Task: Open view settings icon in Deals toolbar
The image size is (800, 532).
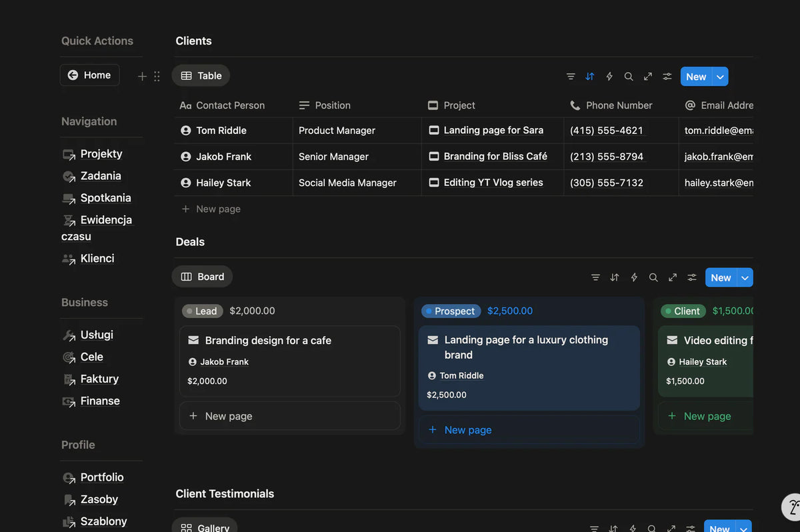Action: (692, 277)
